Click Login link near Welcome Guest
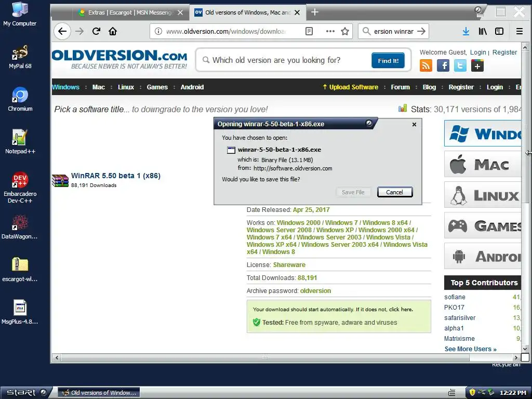 click(x=478, y=52)
